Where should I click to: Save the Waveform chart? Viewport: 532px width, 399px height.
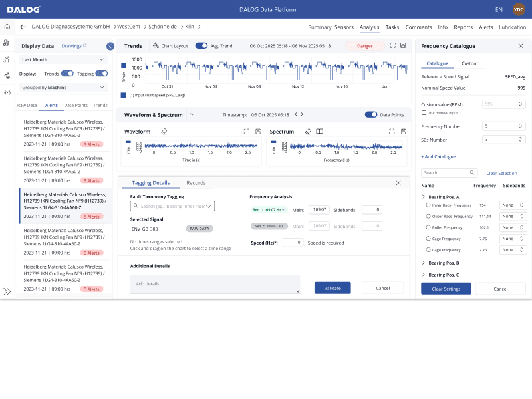[258, 131]
